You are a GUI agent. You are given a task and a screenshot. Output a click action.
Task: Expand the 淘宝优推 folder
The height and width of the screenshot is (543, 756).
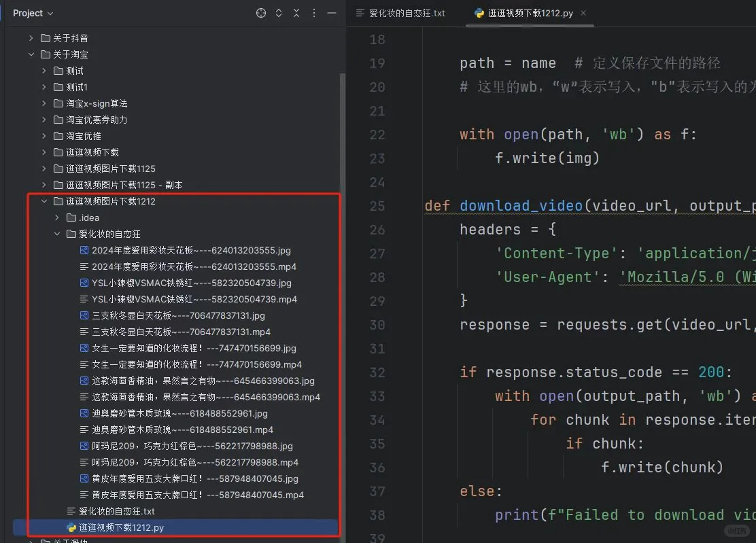point(44,136)
